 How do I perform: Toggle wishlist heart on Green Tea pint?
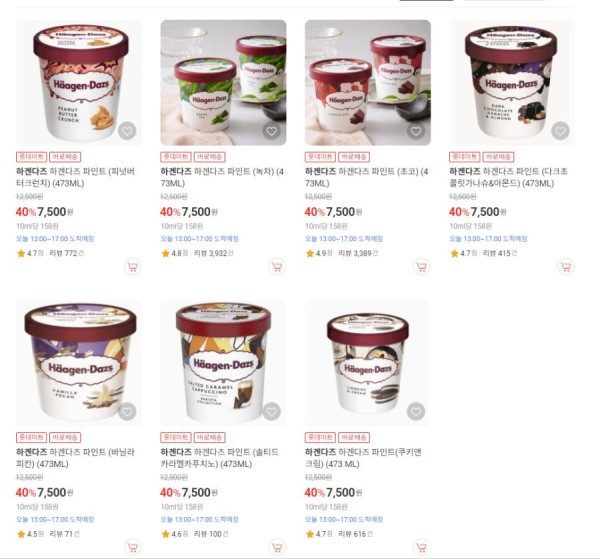(x=271, y=131)
